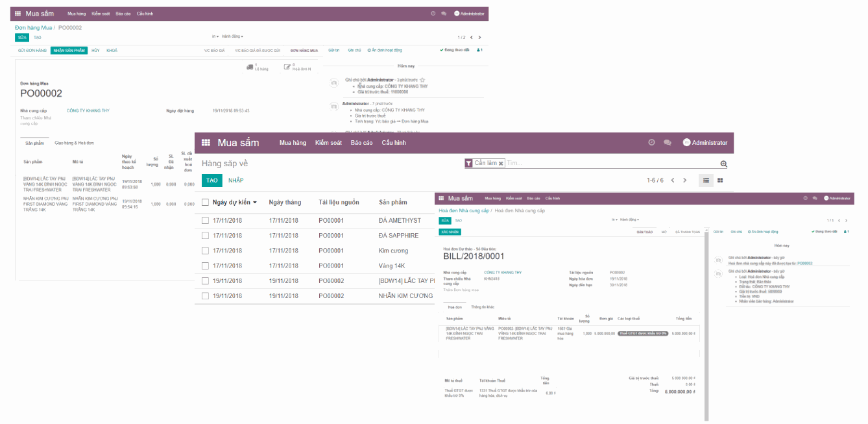Open the PO00002 link in chatter note

[805, 263]
